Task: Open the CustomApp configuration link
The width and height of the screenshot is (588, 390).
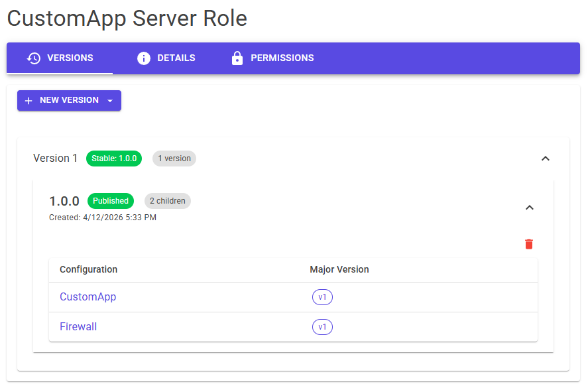Action: (x=88, y=297)
